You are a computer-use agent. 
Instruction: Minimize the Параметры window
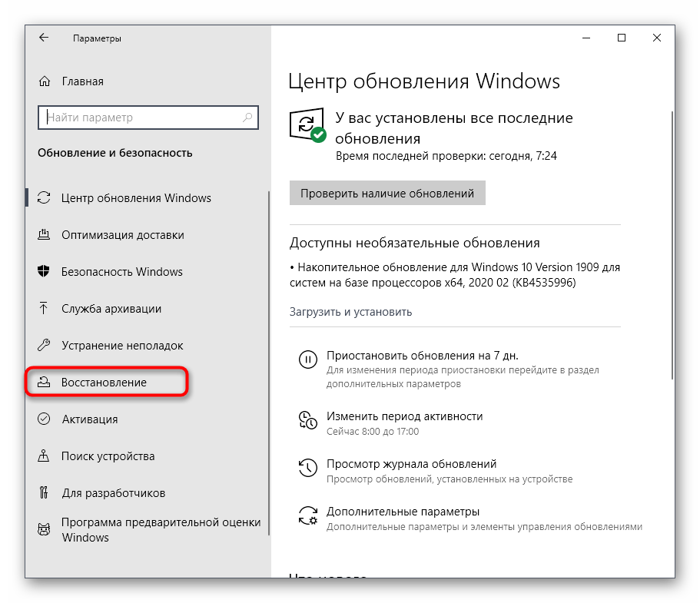coord(586,38)
